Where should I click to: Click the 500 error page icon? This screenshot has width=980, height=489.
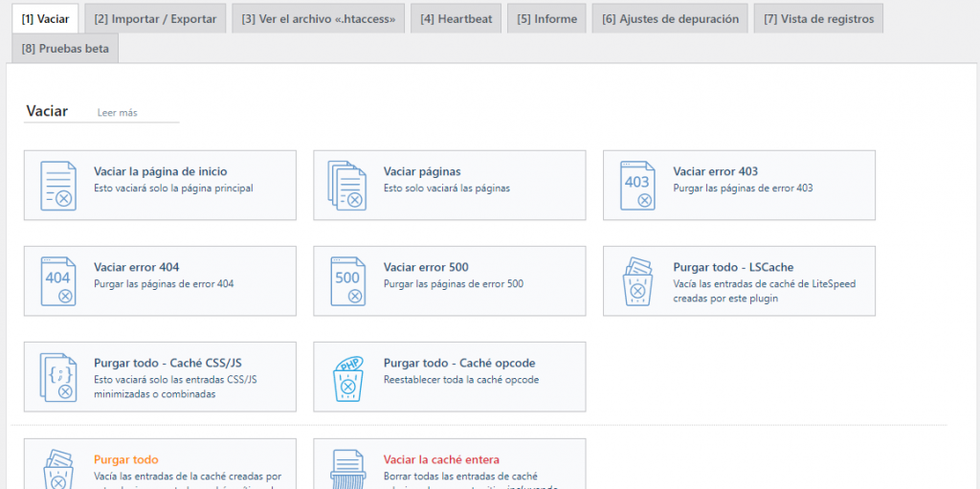tap(347, 281)
